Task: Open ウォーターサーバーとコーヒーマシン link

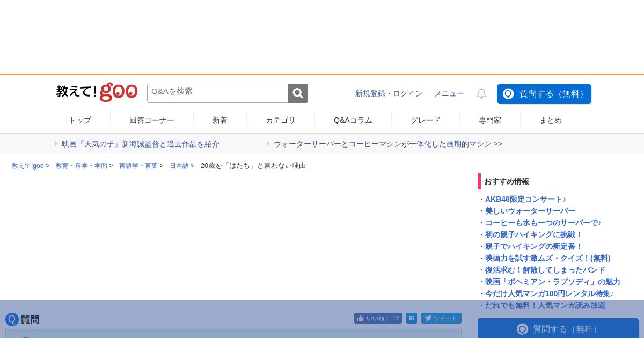Action: (x=388, y=144)
